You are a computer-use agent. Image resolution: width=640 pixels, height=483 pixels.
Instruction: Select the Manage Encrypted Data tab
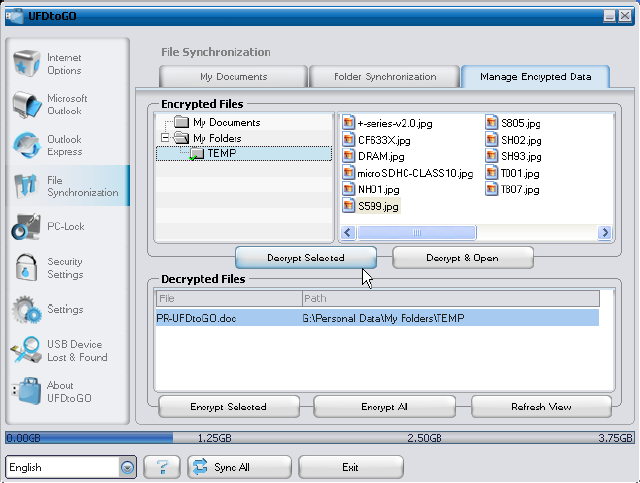point(536,76)
